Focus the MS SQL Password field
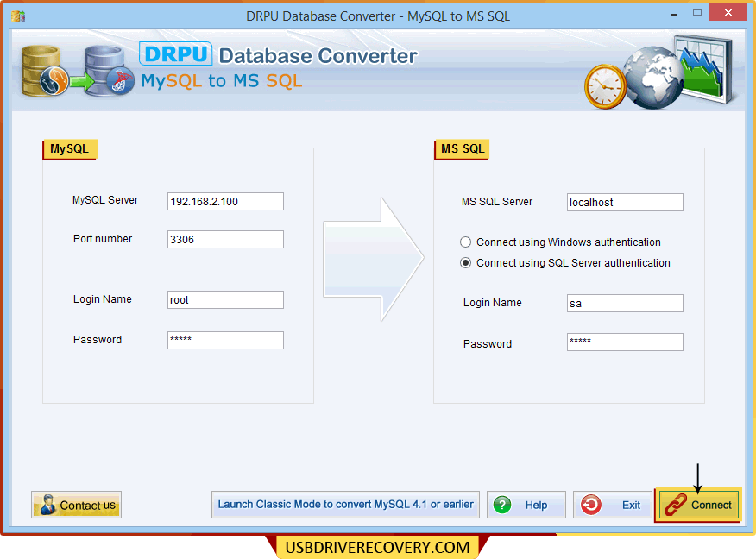Image resolution: width=756 pixels, height=559 pixels. click(625, 342)
